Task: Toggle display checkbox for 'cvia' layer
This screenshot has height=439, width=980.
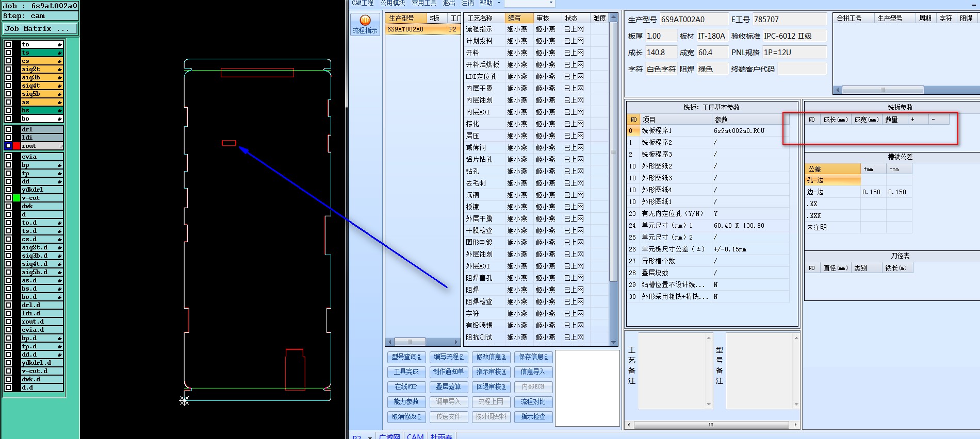Action: (8, 157)
